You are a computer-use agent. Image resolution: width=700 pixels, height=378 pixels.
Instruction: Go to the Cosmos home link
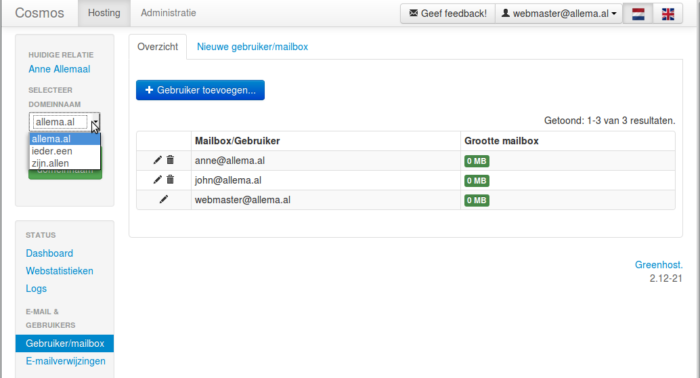tap(39, 13)
